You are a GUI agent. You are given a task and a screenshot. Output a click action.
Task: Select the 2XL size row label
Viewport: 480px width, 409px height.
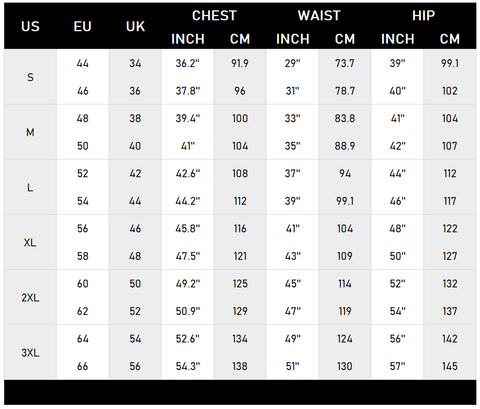[x=30, y=298]
